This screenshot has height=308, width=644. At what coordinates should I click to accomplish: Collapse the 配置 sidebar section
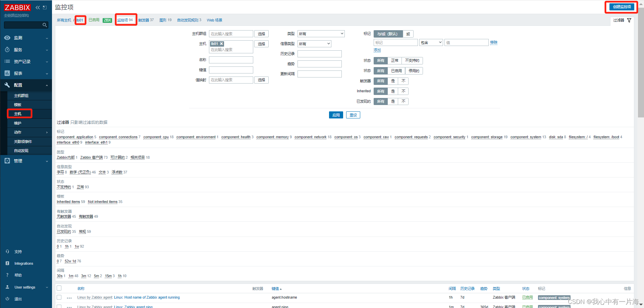point(47,85)
